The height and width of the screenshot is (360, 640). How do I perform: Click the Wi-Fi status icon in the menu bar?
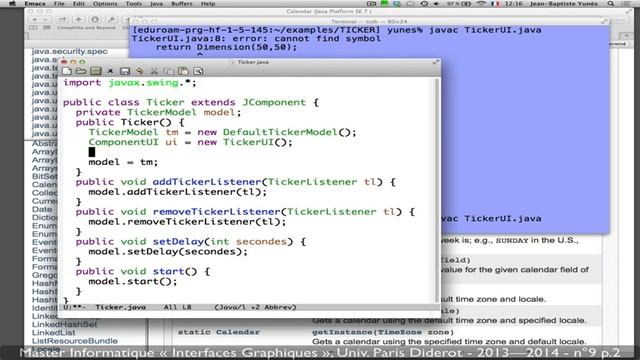[x=482, y=4]
